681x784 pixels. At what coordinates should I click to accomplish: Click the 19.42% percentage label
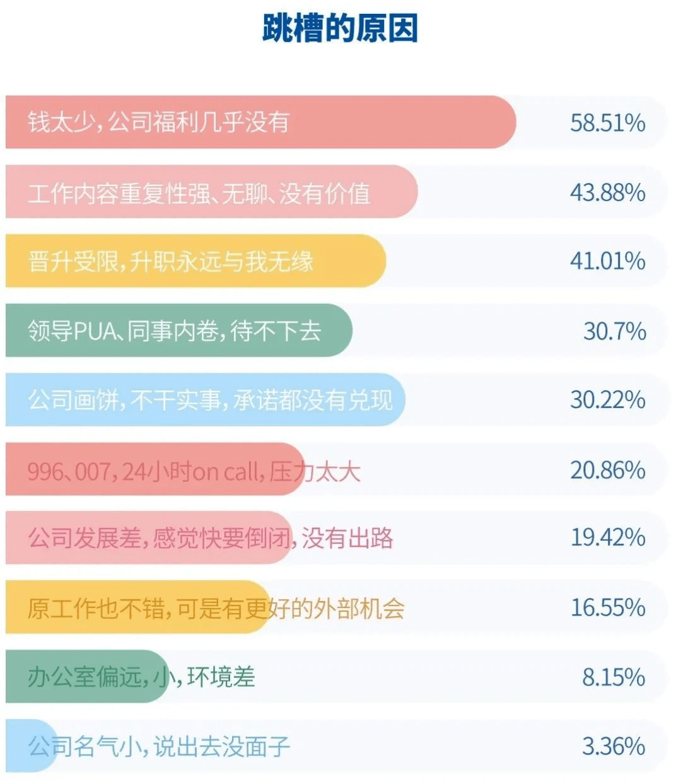[608, 537]
